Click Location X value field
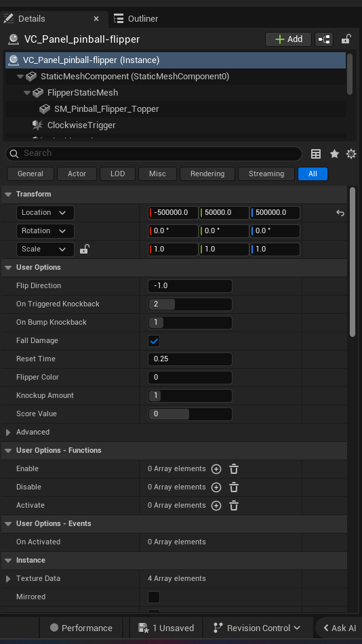The image size is (362, 644). [173, 213]
